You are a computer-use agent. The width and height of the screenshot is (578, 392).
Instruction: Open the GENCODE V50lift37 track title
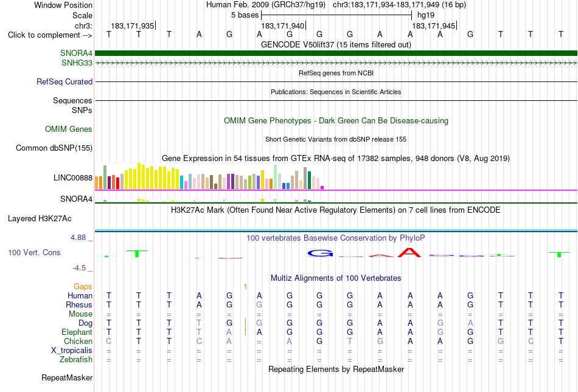click(x=336, y=44)
